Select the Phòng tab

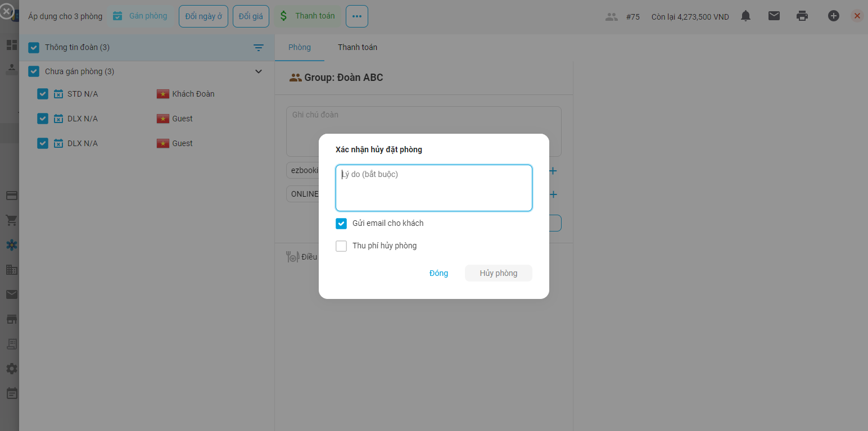coord(299,47)
